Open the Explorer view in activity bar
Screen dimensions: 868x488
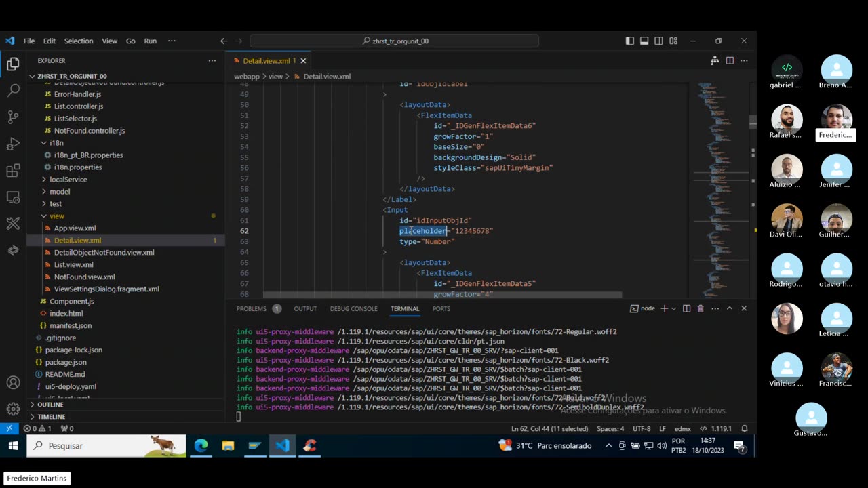tap(13, 64)
